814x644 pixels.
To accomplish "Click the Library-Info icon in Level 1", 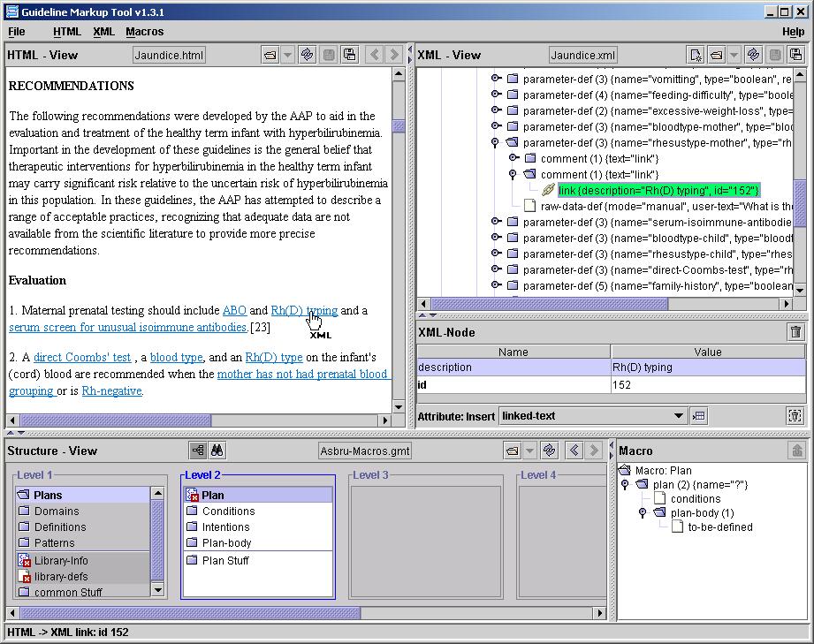I will click(25, 560).
